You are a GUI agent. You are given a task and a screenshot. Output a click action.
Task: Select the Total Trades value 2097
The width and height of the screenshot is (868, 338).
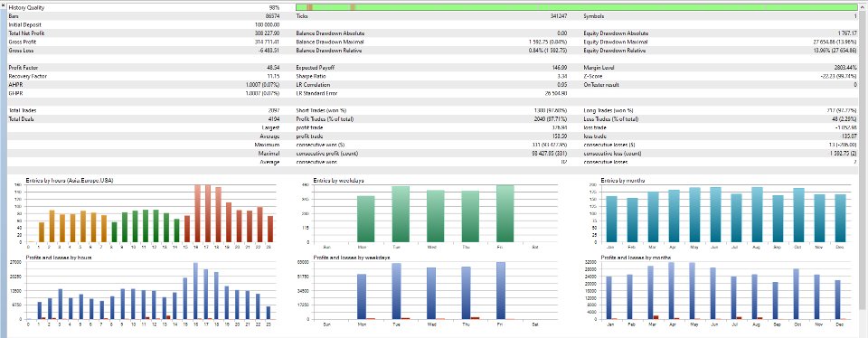[274, 110]
